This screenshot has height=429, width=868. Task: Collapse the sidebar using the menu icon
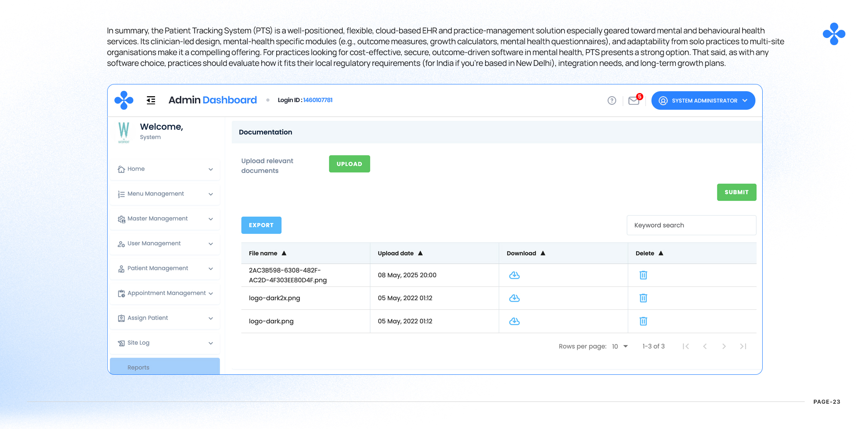(x=151, y=100)
